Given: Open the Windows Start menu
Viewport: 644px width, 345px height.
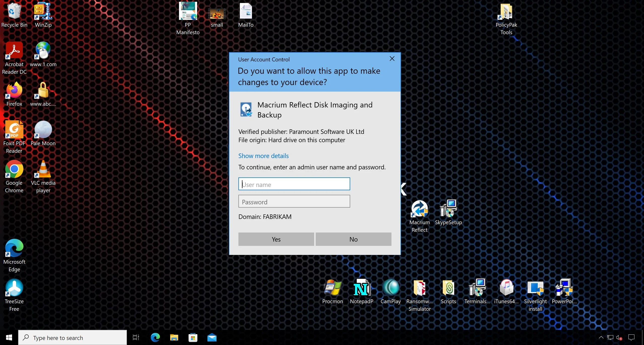Looking at the screenshot, I should coord(9,337).
